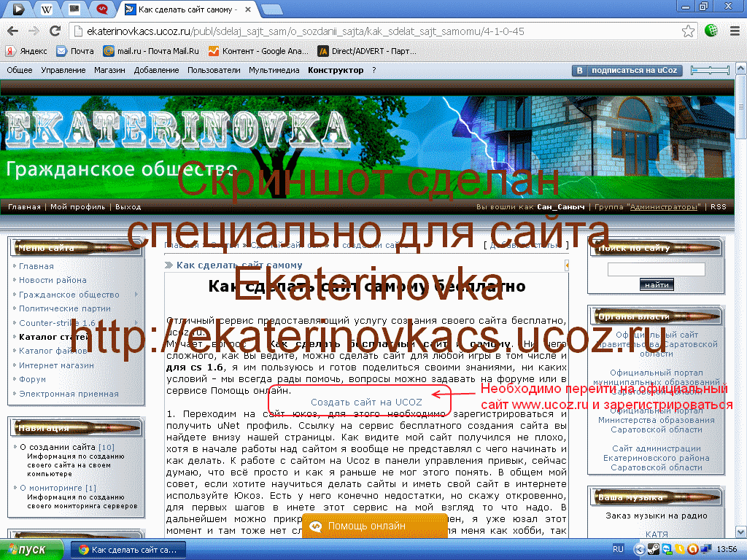Viewport: 747px width, 560px height.
Task: Open the 'Помощь онлайн' chat widget
Action: point(375,526)
